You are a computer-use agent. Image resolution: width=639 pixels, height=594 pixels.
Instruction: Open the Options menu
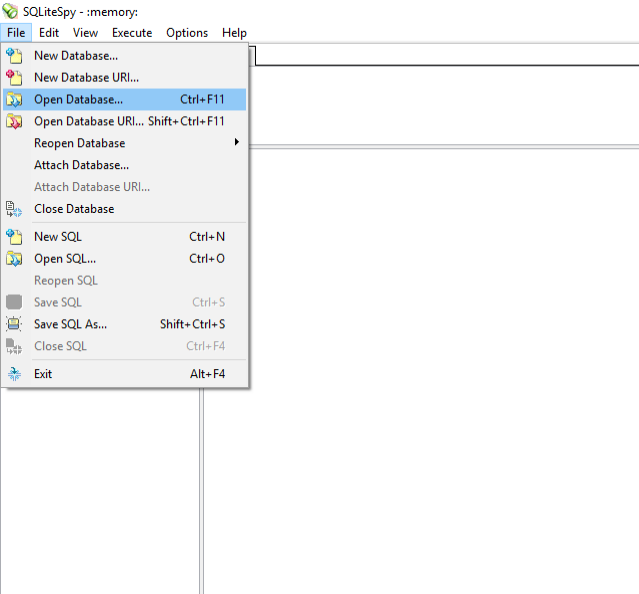coord(187,33)
